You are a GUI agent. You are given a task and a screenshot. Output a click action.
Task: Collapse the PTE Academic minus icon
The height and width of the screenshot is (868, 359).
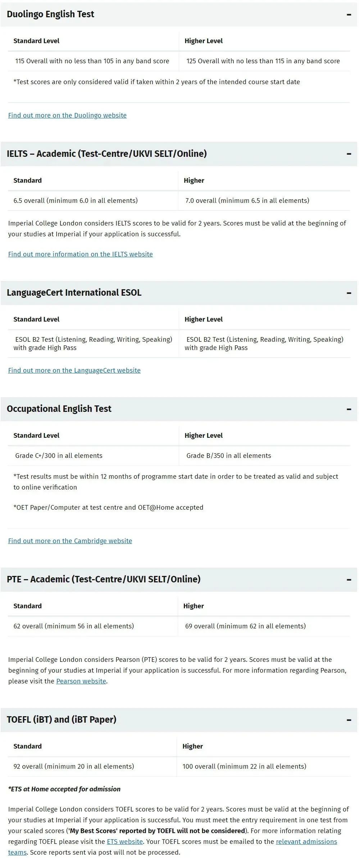coord(349,580)
